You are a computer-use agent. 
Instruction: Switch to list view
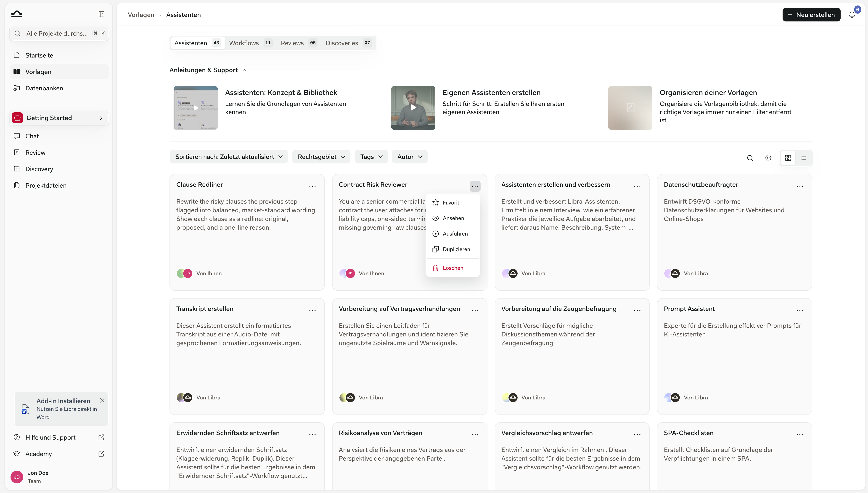pos(804,158)
